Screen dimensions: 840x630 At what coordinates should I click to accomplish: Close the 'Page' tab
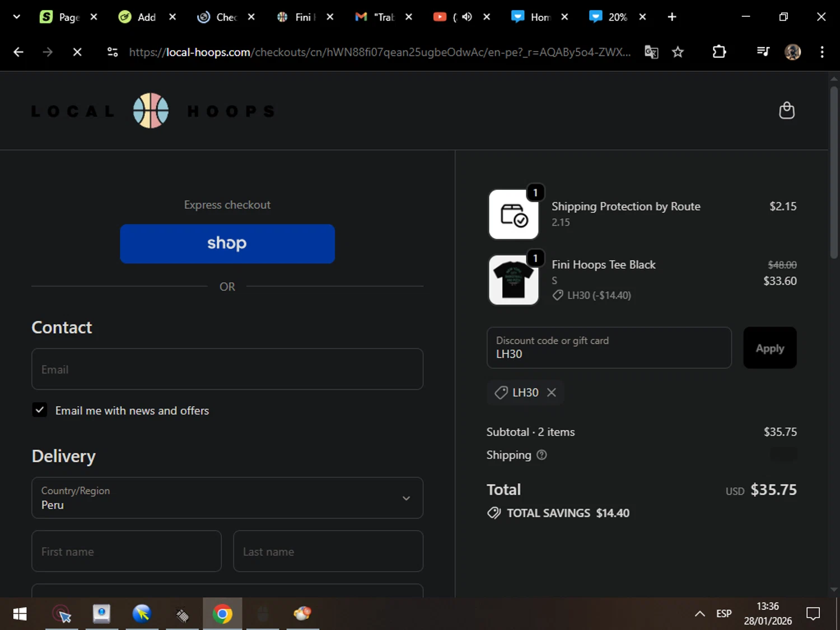coord(94,17)
